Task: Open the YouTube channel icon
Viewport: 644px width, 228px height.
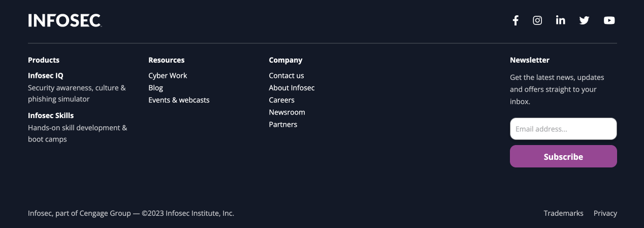Action: pyautogui.click(x=609, y=20)
